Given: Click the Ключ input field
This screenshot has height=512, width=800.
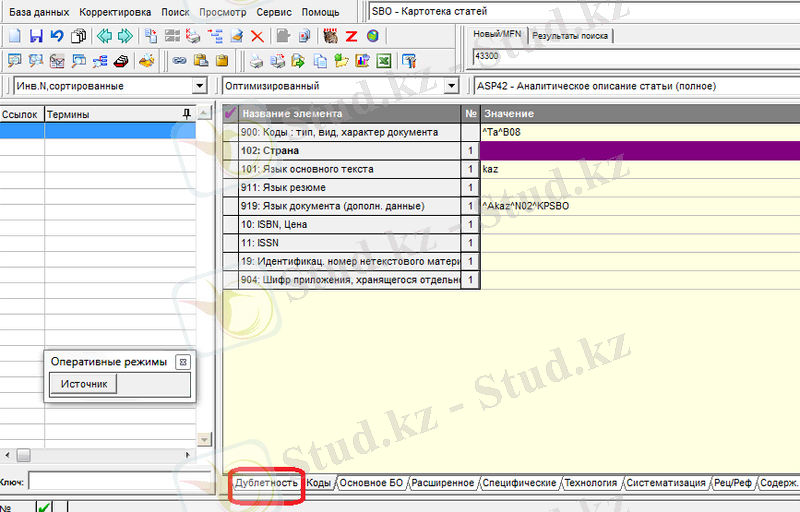Looking at the screenshot, I should (119, 481).
